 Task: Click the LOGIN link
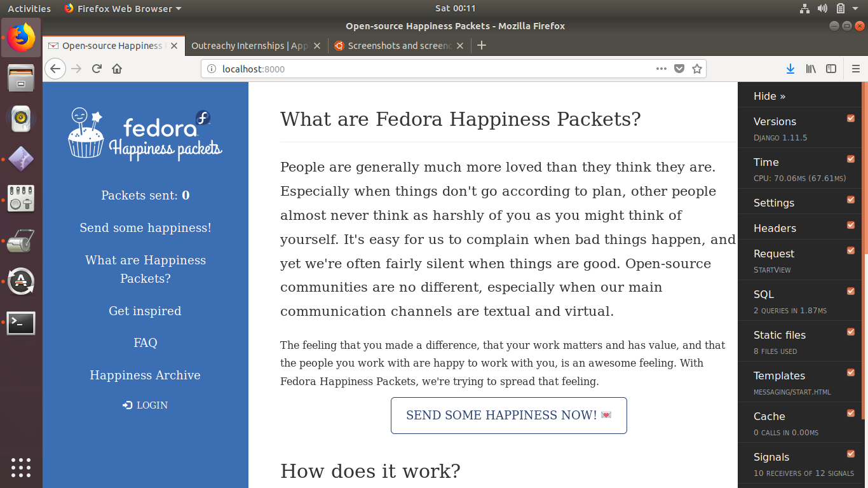[146, 405]
